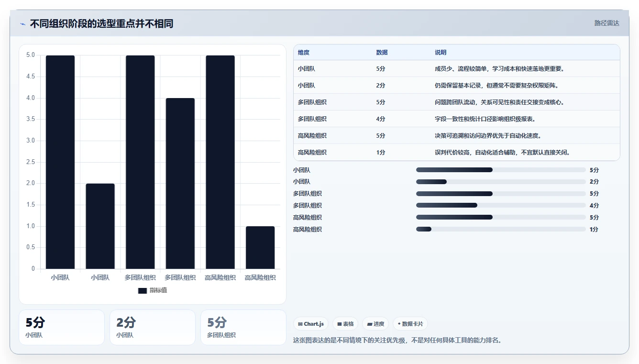Click the title 不同组织阶段的选型重点并不相同
639x364 pixels.
(x=101, y=24)
